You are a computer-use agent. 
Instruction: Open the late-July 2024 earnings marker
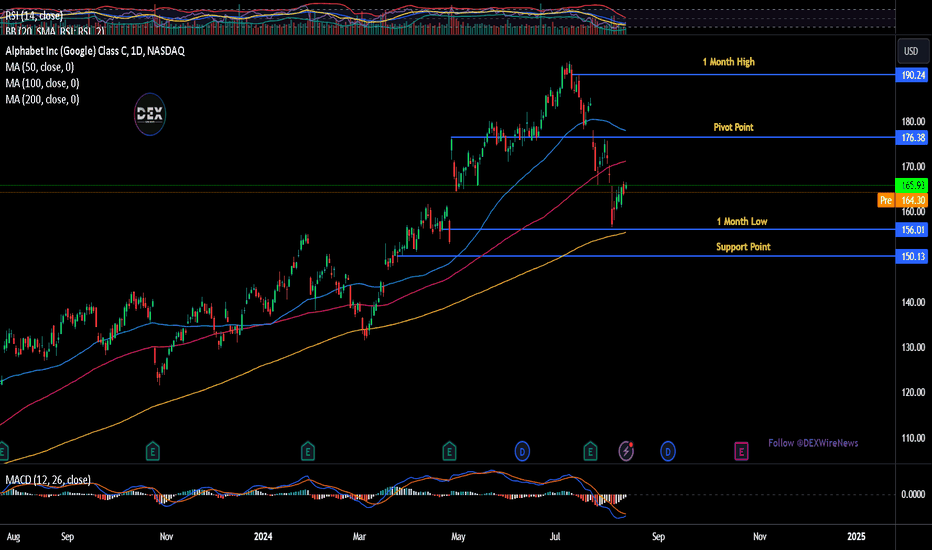click(x=590, y=451)
